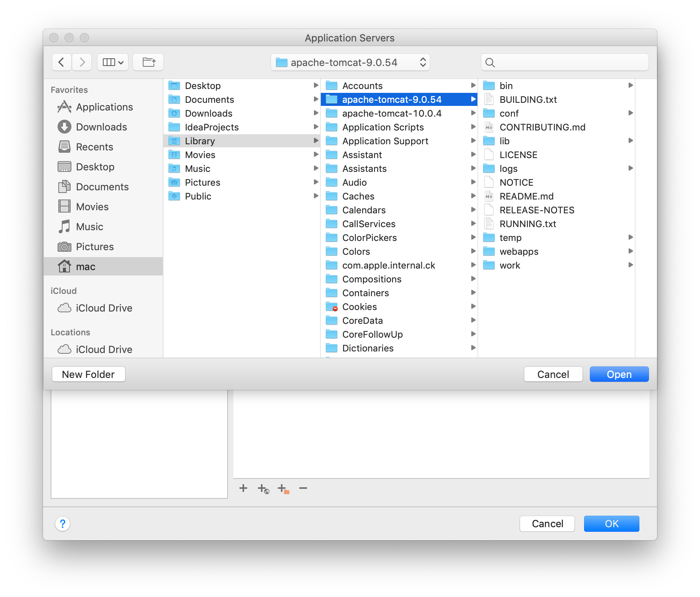The width and height of the screenshot is (700, 597).
Task: Select the LICENSE file
Action: click(x=557, y=155)
